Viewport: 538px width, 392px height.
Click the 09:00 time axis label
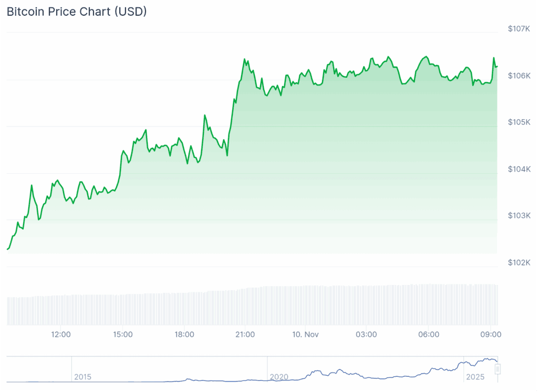(x=490, y=334)
